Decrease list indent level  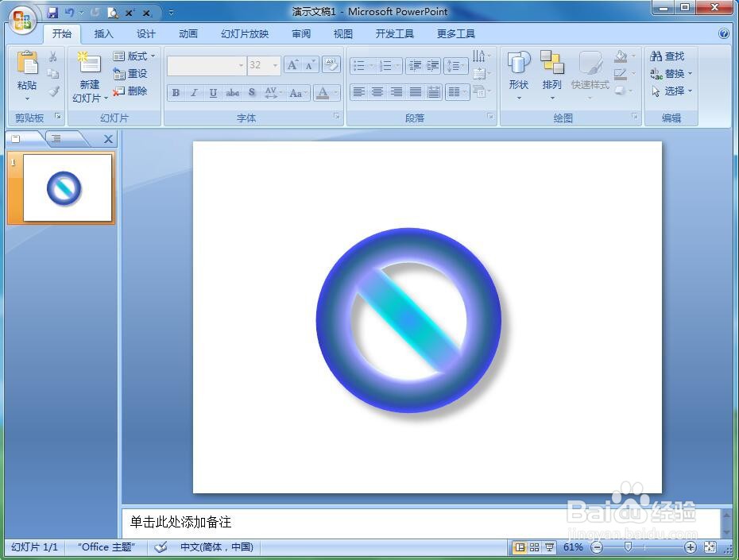click(x=415, y=65)
